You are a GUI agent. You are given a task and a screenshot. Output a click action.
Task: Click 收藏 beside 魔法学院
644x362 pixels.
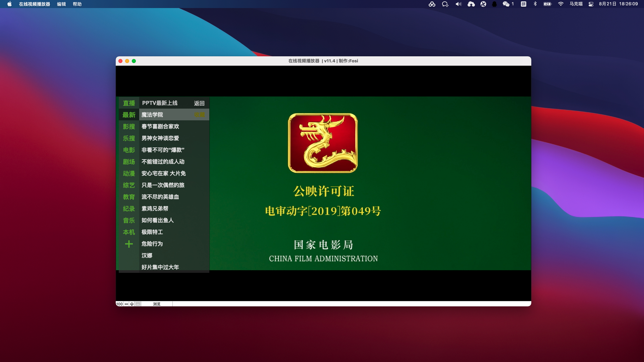tap(199, 115)
